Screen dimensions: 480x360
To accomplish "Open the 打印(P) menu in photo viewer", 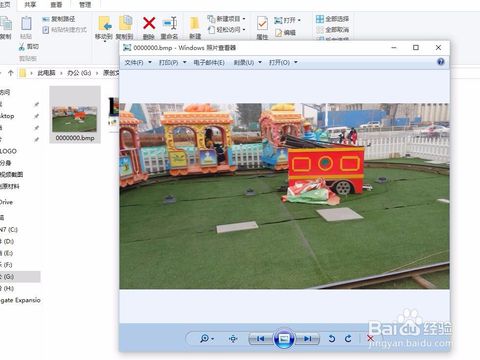I will 172,62.
